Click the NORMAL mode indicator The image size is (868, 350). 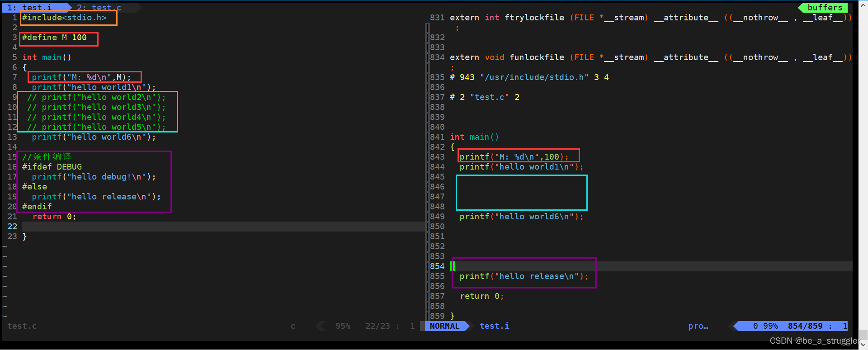click(444, 326)
